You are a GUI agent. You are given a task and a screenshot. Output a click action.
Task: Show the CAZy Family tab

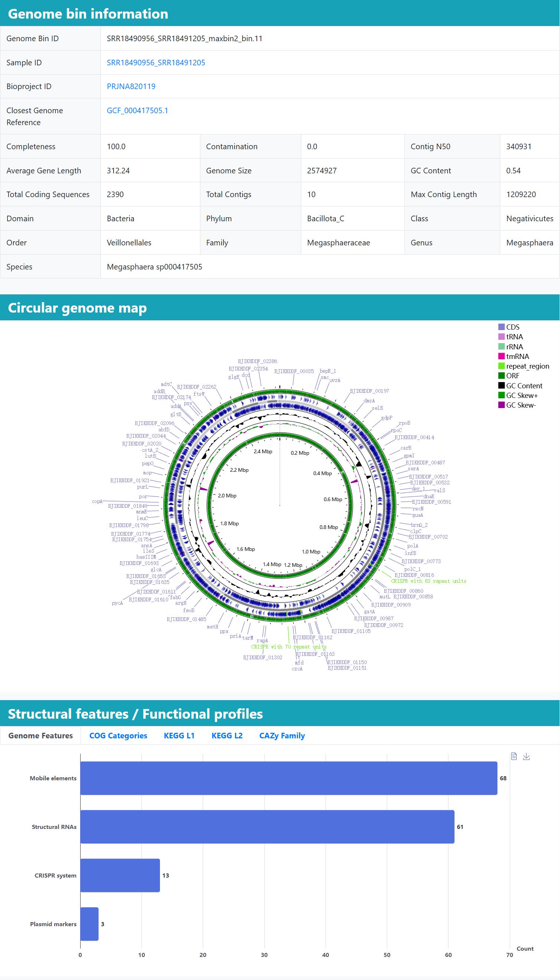(282, 735)
